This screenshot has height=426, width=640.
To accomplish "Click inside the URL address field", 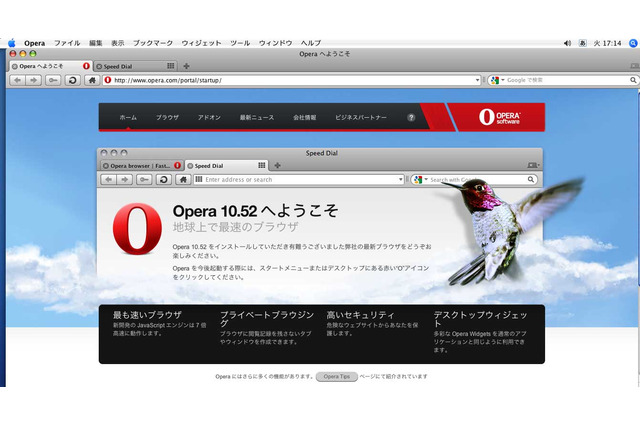I will [x=292, y=80].
